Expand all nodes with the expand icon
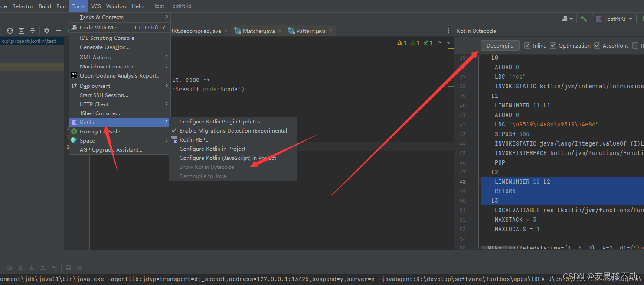 tap(20, 31)
